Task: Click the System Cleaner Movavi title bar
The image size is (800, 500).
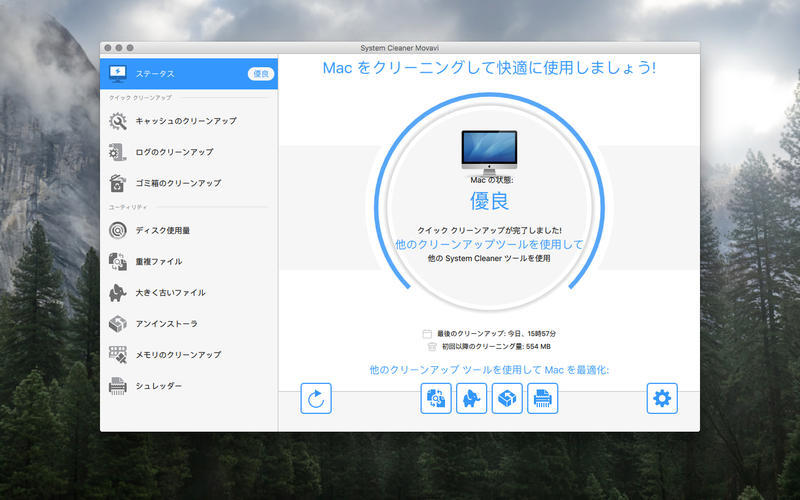Action: tap(400, 48)
